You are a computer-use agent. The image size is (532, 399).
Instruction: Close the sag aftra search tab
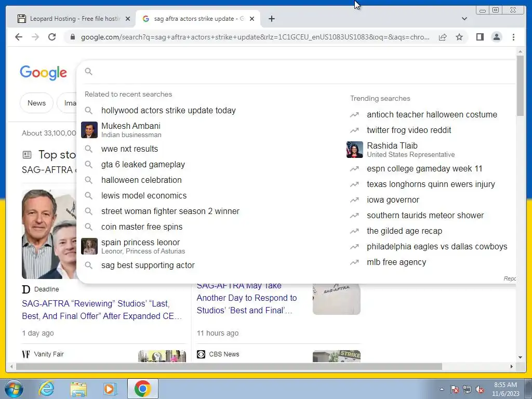(x=252, y=19)
